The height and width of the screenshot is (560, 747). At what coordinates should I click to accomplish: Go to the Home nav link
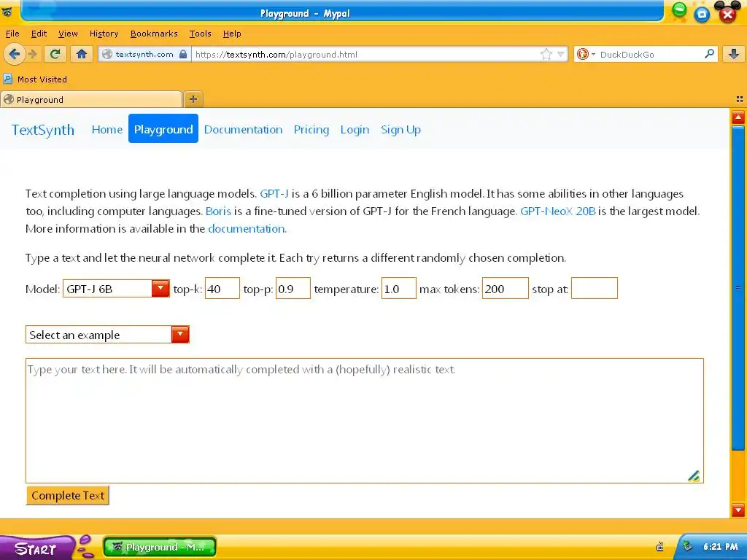(x=107, y=130)
